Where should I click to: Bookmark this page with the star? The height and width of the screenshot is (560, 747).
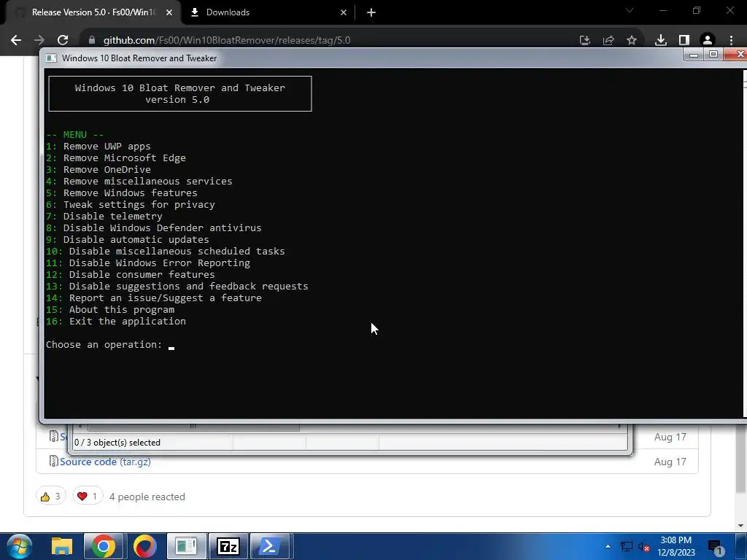click(632, 41)
